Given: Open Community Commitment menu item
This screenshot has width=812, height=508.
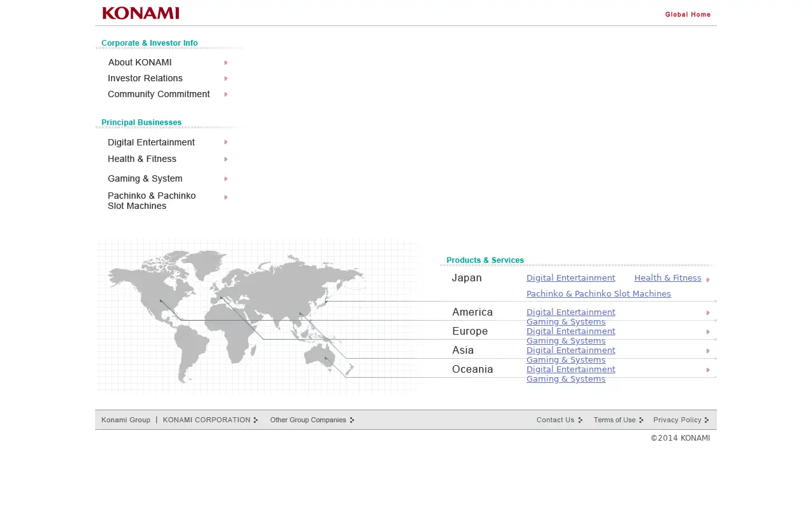Looking at the screenshot, I should 159,94.
